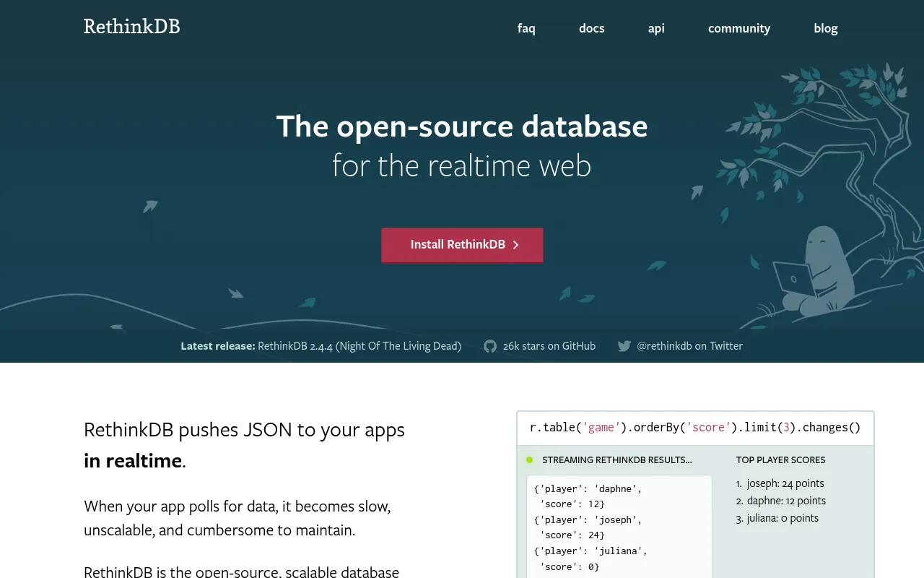Screen dimensions: 924x578
Task: Open the faq menu item
Action: pos(526,28)
